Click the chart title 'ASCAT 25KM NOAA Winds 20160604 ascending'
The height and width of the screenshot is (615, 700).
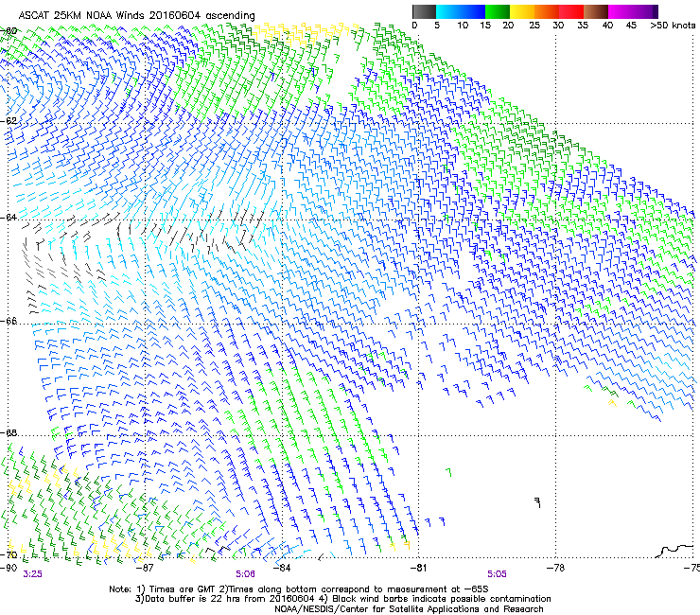[x=136, y=16]
